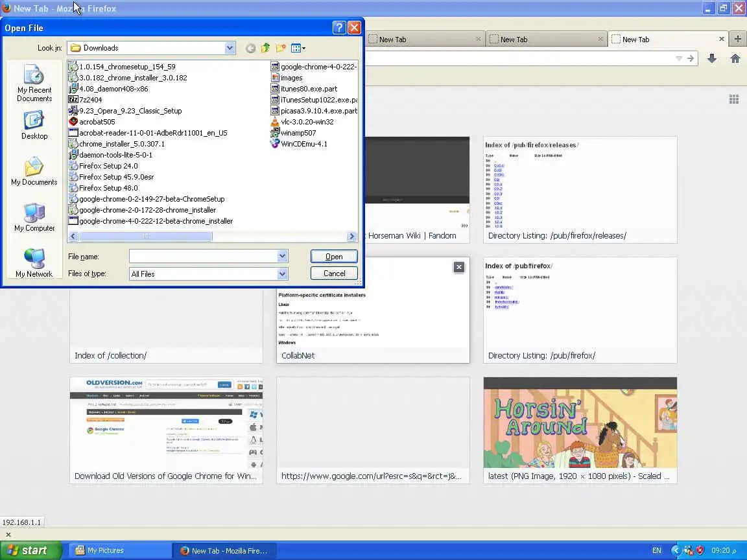Select Firefox Setup 48.0 file

(x=103, y=187)
